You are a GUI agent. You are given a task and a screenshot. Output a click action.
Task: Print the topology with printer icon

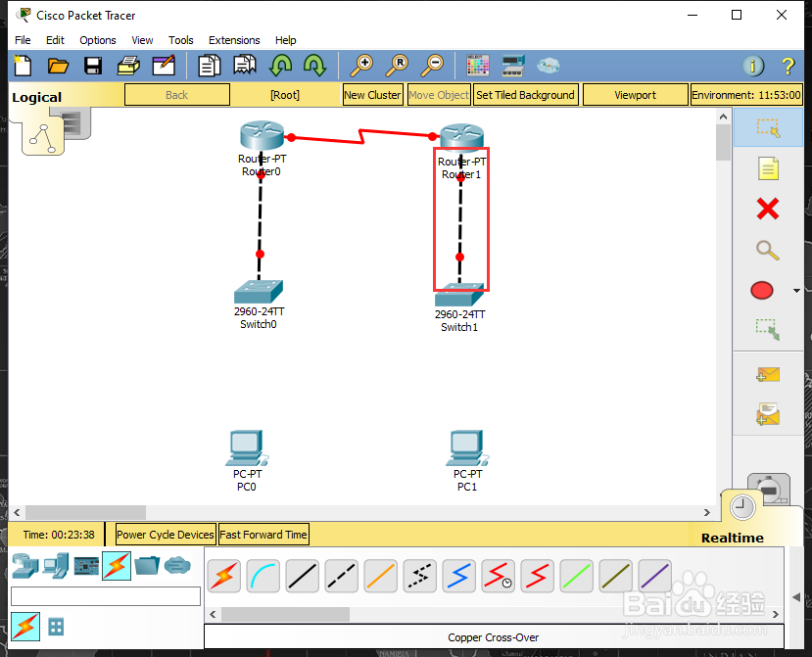(128, 66)
